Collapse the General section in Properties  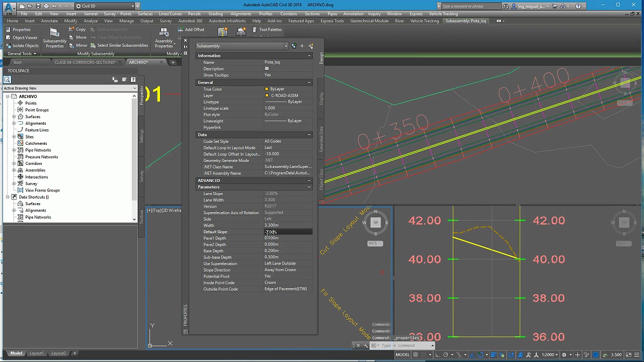(x=309, y=82)
